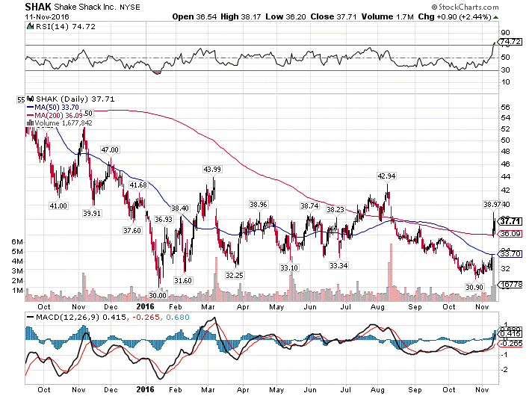
Task: Click the 37.71 last price tag
Action: tap(510, 221)
